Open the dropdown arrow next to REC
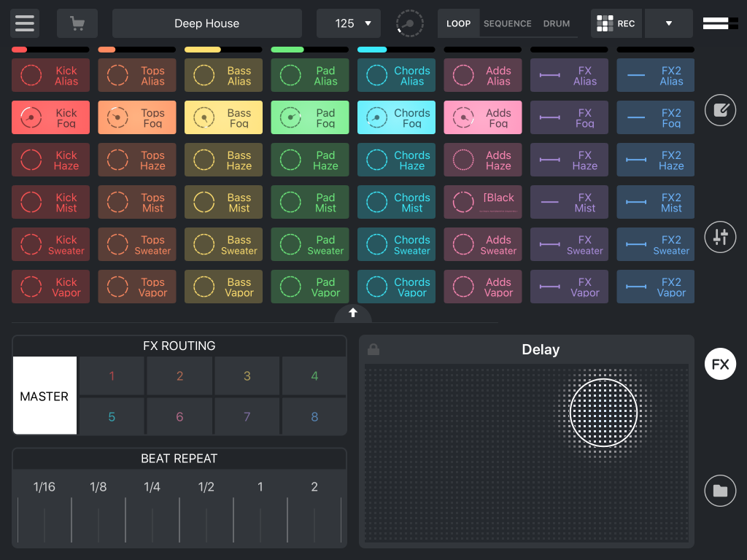 point(668,23)
